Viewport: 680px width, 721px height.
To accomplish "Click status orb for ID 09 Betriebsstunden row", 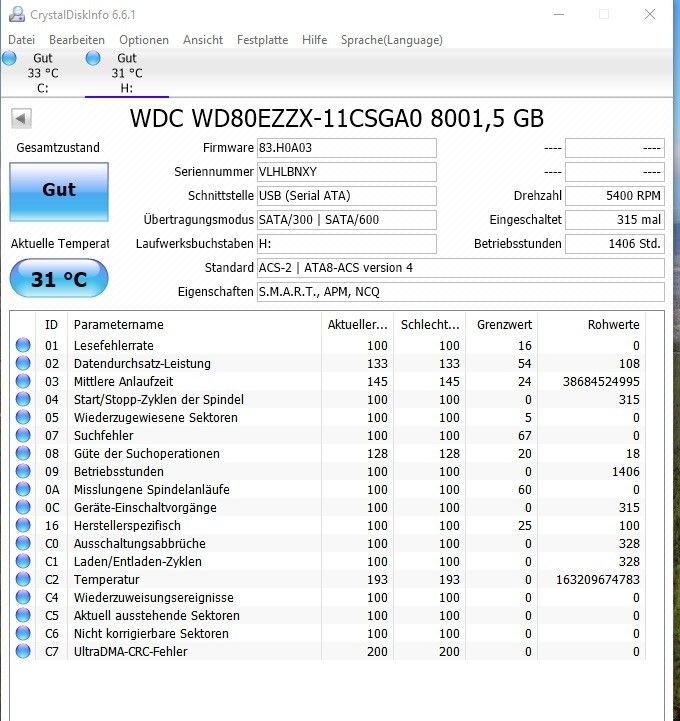I will click(23, 471).
